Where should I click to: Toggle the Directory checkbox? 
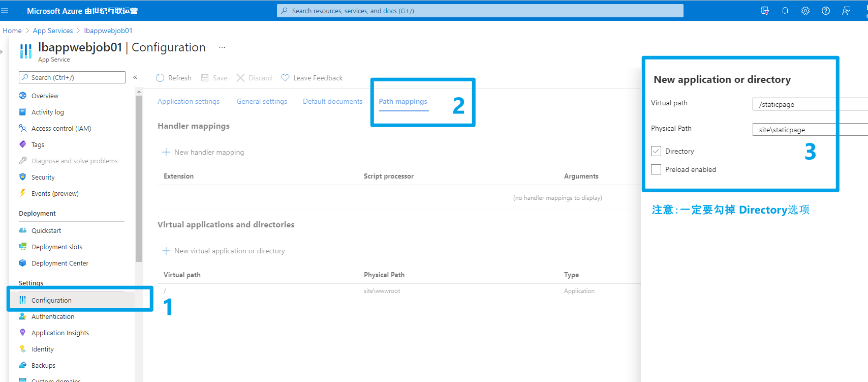pyautogui.click(x=656, y=151)
